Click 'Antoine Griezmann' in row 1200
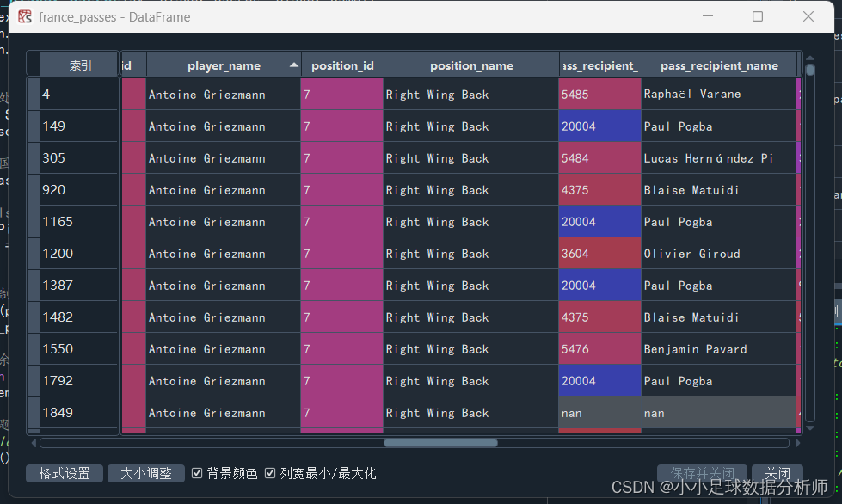 click(x=224, y=254)
